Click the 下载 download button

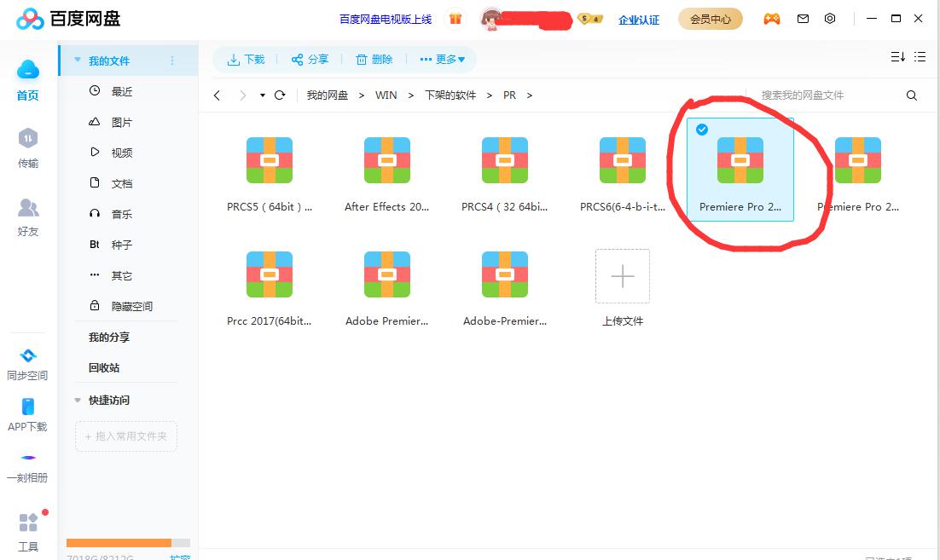pos(246,60)
